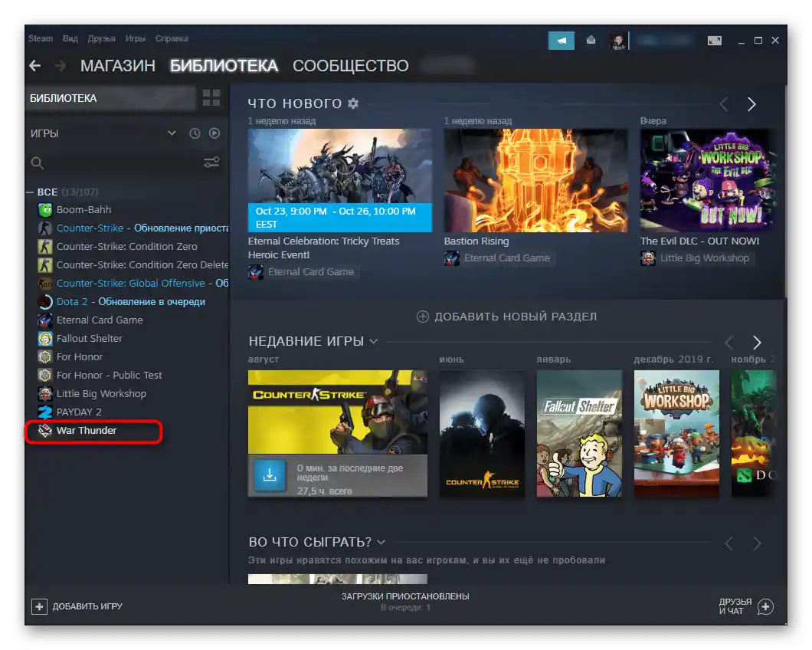Open the Steam menu

coord(41,38)
